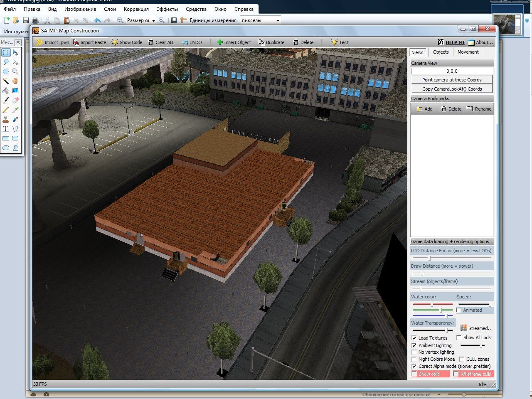
Task: Enable Show All Lods checkbox
Action: coord(459,337)
